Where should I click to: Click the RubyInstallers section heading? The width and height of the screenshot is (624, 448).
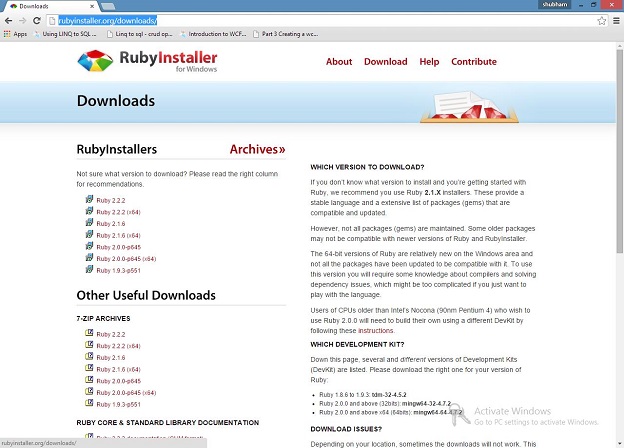117,149
